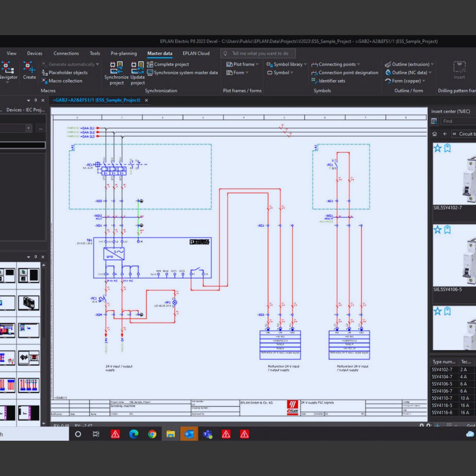Expand Symbol dropdown
This screenshot has height=476, width=476.
coord(292,73)
